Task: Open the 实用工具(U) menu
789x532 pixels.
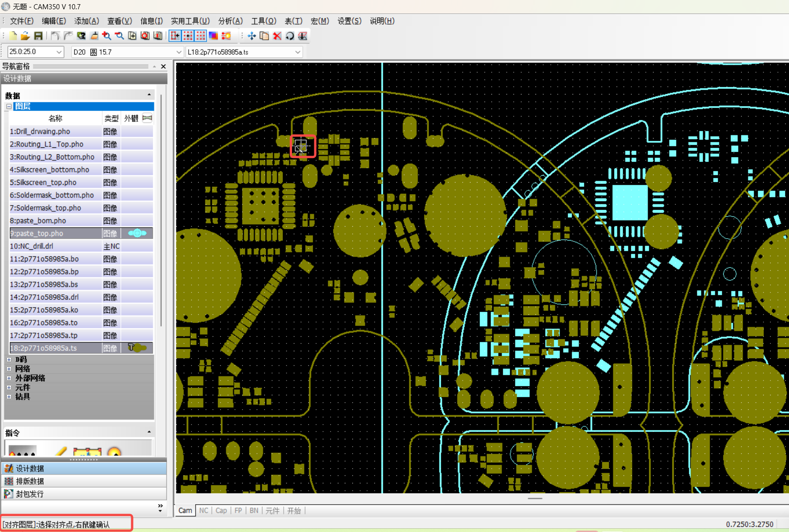Action: click(x=190, y=21)
